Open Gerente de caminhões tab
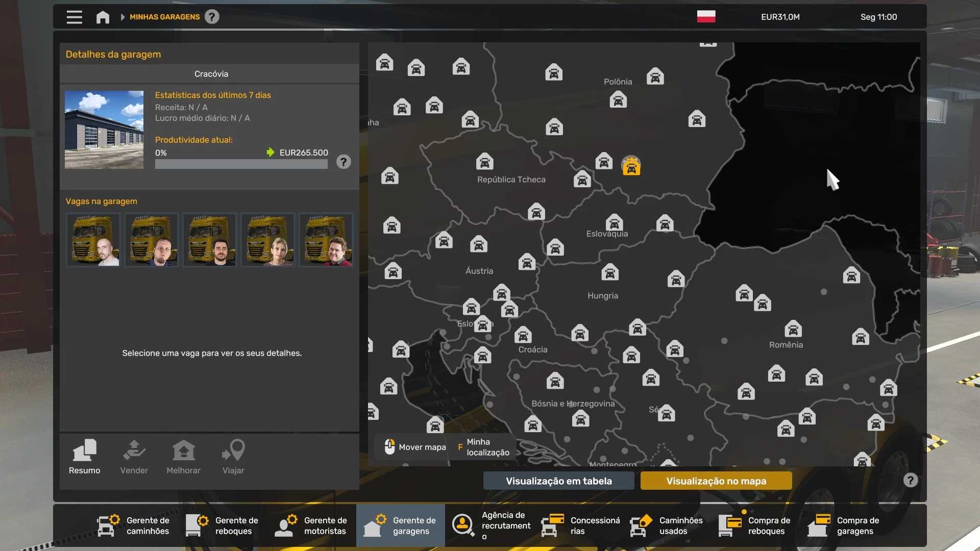The width and height of the screenshot is (980, 551). (x=134, y=525)
